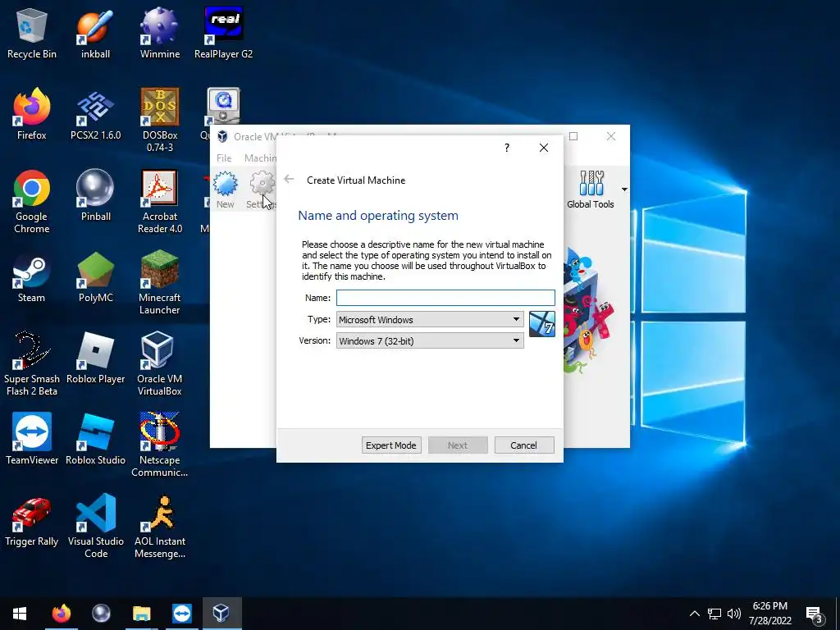840x630 pixels.
Task: Open the Type dropdown showing Microsoft Windows
Action: pyautogui.click(x=430, y=319)
